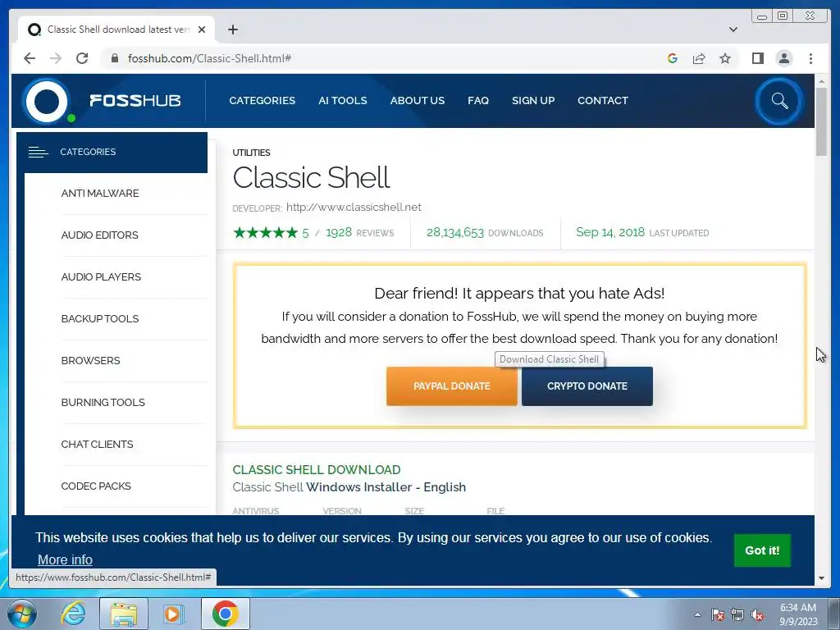This screenshot has width=840, height=630.
Task: Open AI TOOLS in navigation
Action: coord(343,101)
